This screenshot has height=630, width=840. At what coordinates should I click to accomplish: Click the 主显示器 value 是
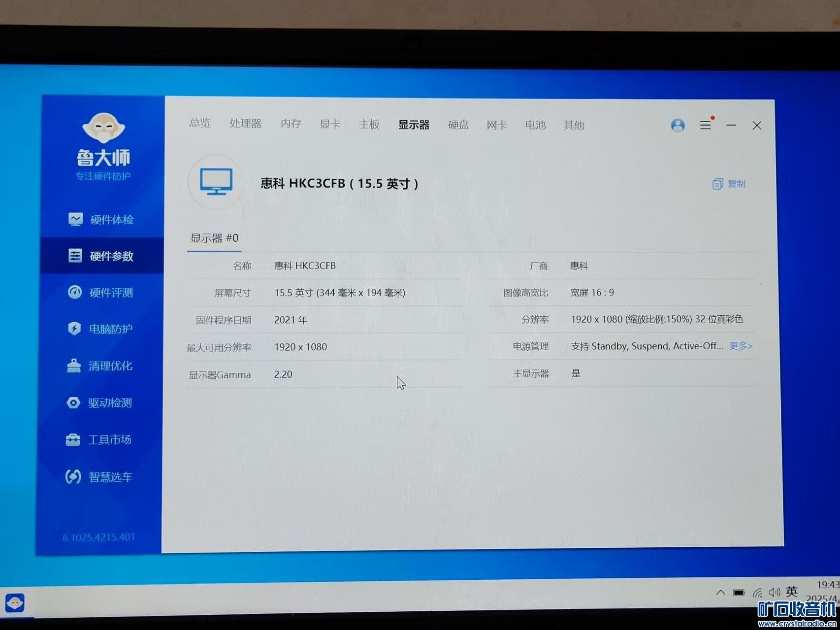(576, 373)
